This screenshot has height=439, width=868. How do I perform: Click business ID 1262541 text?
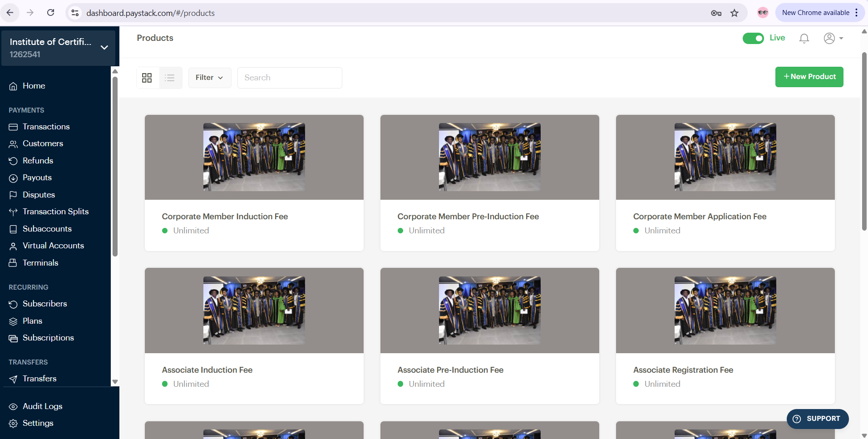tap(25, 54)
